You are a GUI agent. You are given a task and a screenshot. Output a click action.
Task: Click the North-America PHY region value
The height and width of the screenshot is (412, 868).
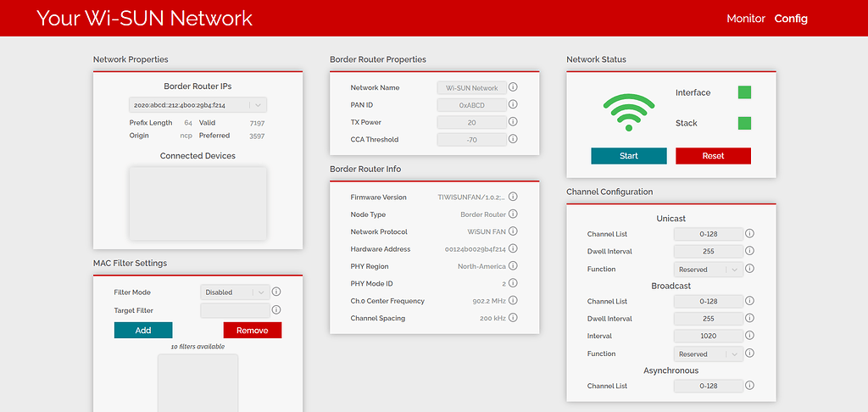(x=481, y=266)
